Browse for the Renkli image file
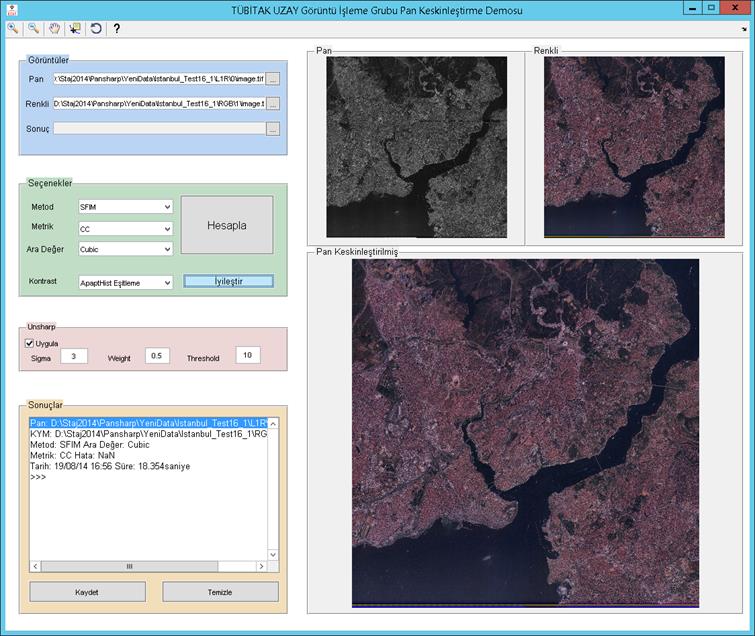The width and height of the screenshot is (755, 636). coord(273,104)
